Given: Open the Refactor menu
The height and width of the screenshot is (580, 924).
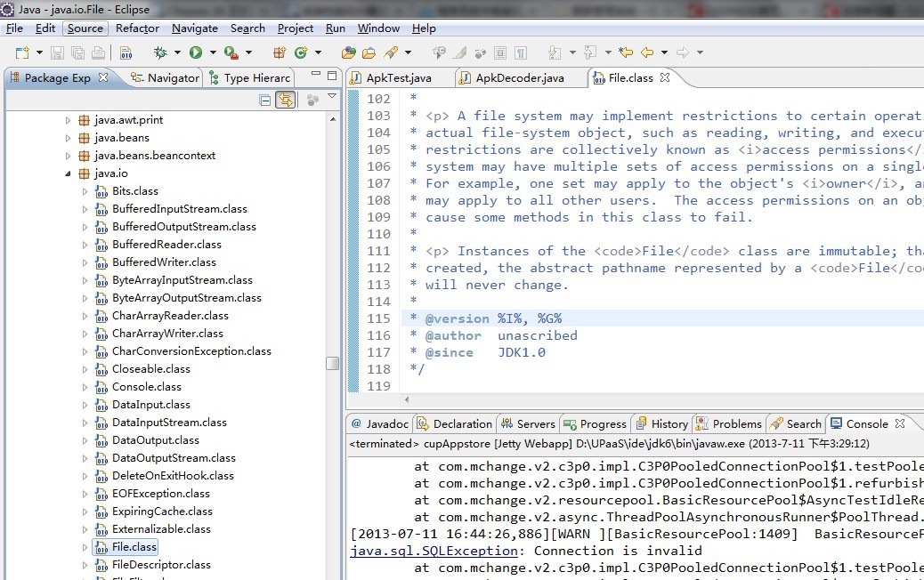Looking at the screenshot, I should click(137, 28).
